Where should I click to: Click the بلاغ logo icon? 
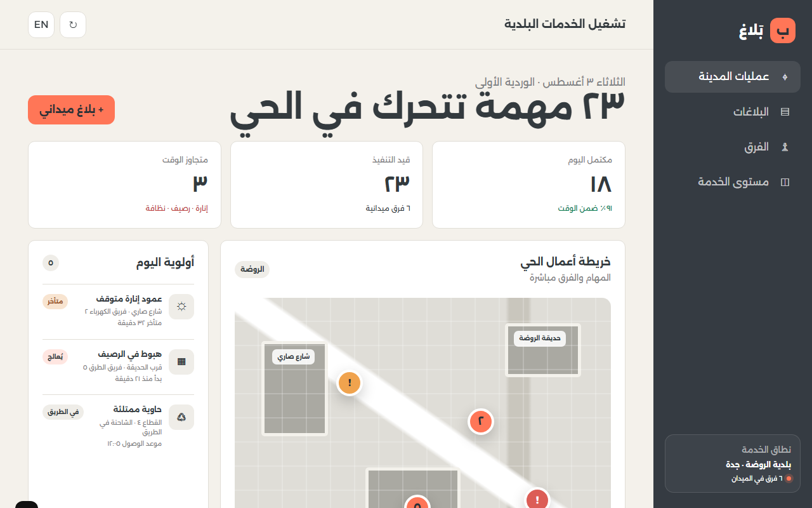[782, 30]
